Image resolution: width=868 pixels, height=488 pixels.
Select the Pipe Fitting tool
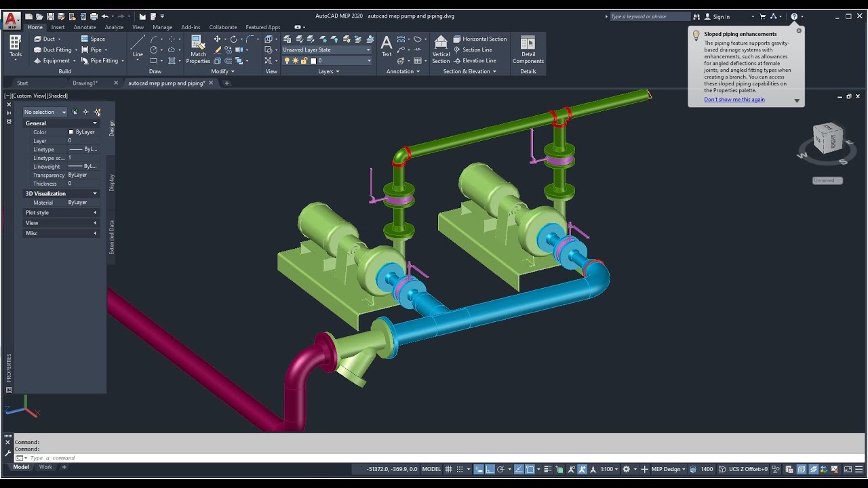click(102, 60)
